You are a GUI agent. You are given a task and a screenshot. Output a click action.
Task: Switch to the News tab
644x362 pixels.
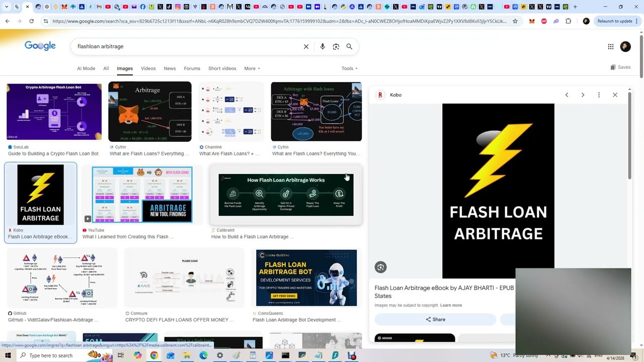170,68
